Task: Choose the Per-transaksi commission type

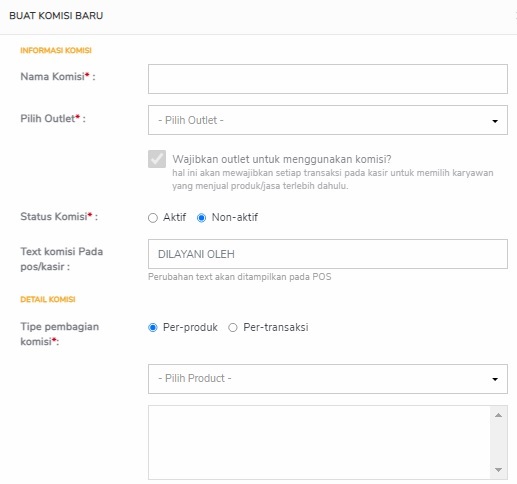Action: [233, 328]
